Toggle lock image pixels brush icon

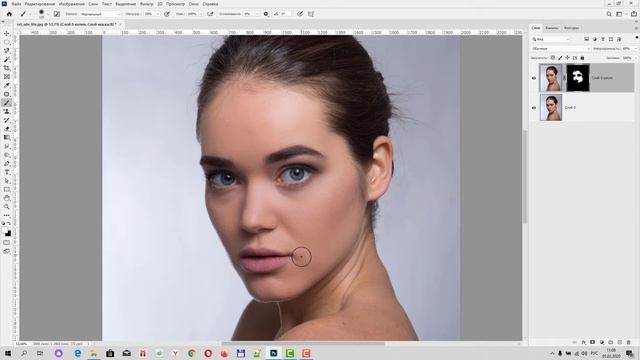560,58
